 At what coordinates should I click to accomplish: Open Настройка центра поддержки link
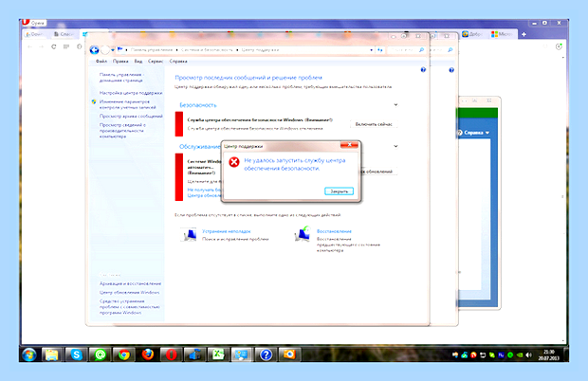pos(131,93)
